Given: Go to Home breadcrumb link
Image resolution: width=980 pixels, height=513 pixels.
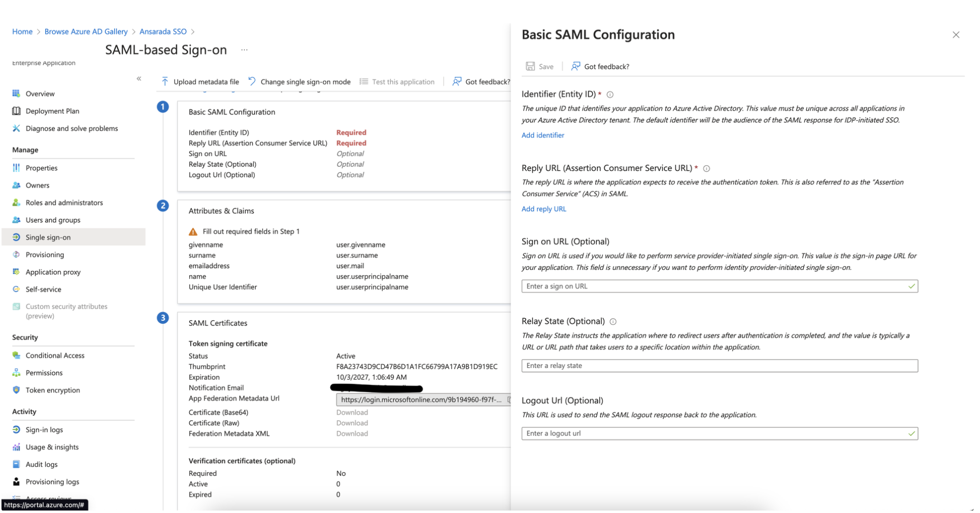Looking at the screenshot, I should click(22, 32).
